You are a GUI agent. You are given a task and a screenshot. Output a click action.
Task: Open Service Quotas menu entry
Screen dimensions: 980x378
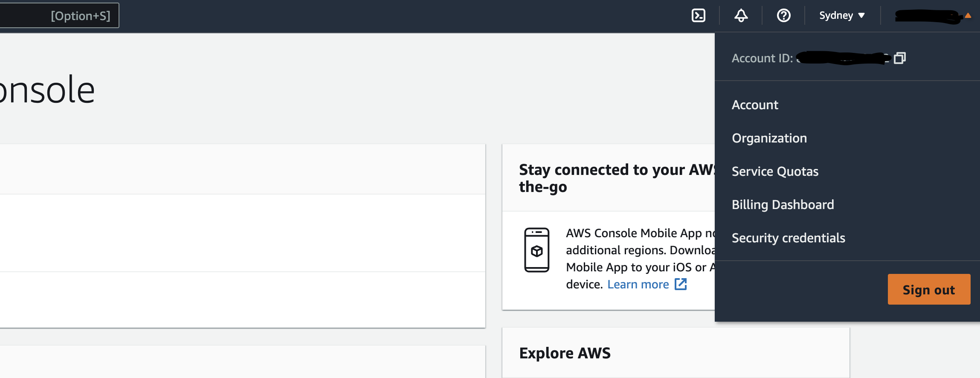(x=775, y=172)
